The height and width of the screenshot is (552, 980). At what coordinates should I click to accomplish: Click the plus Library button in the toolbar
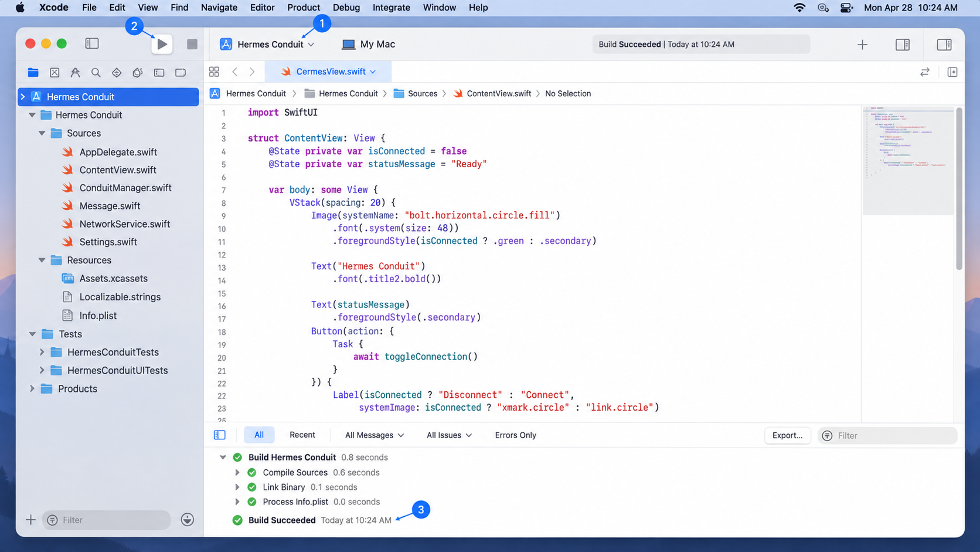pyautogui.click(x=862, y=45)
